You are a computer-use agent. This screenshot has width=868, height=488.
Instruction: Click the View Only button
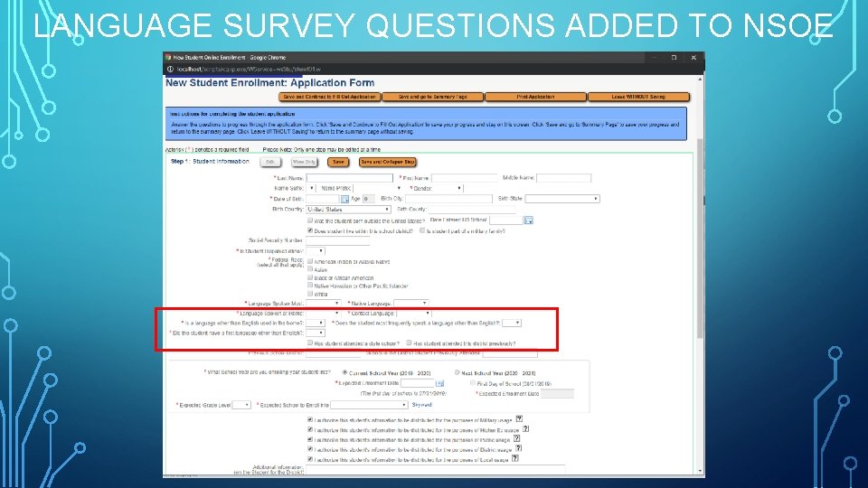pyautogui.click(x=304, y=162)
